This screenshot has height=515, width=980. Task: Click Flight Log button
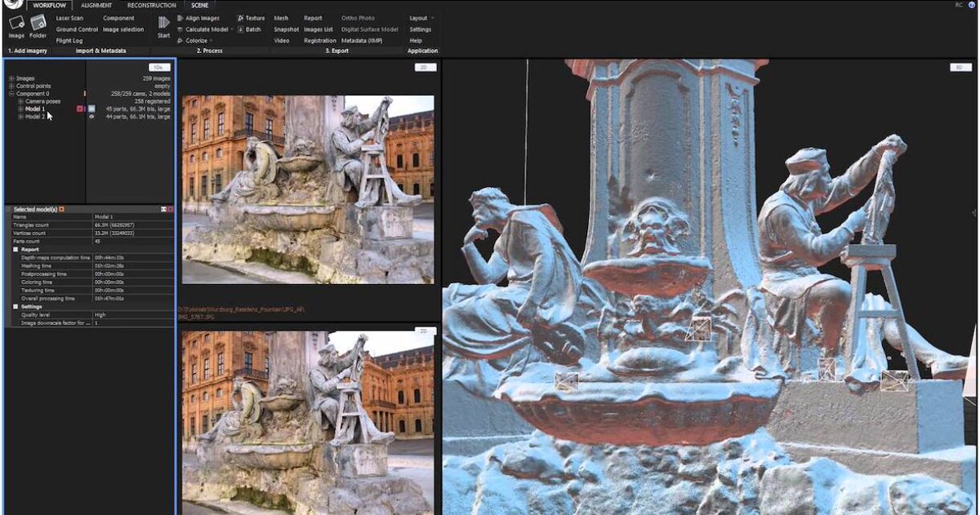pyautogui.click(x=69, y=41)
